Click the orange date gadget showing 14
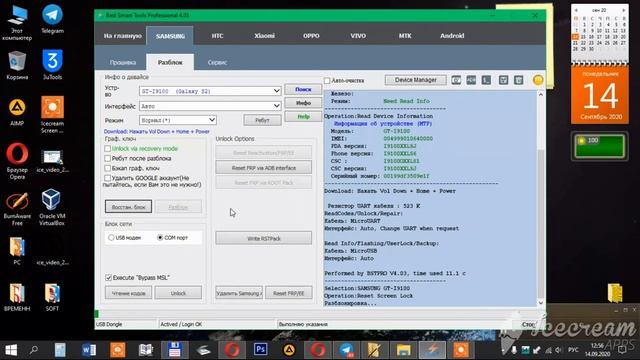This screenshot has width=640, height=360. [600, 96]
